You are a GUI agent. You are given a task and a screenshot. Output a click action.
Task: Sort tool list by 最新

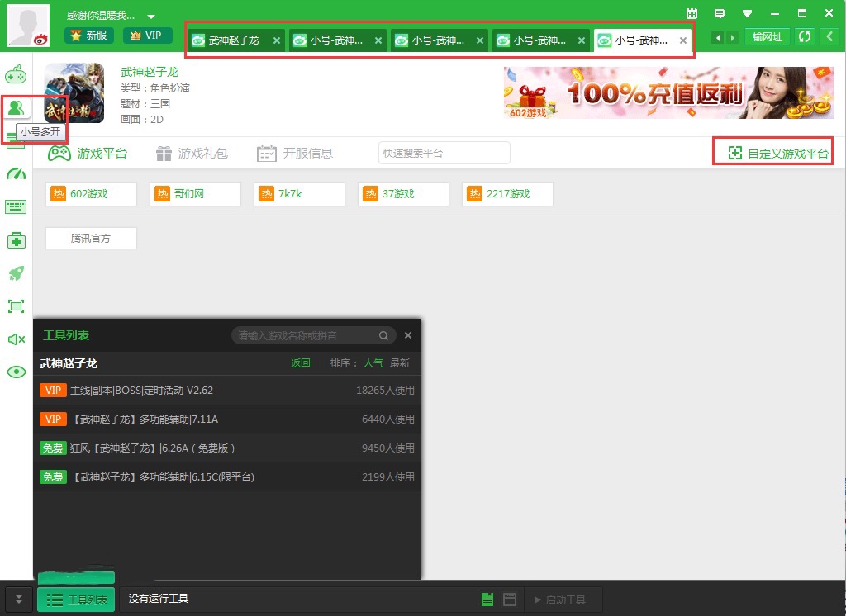[400, 363]
